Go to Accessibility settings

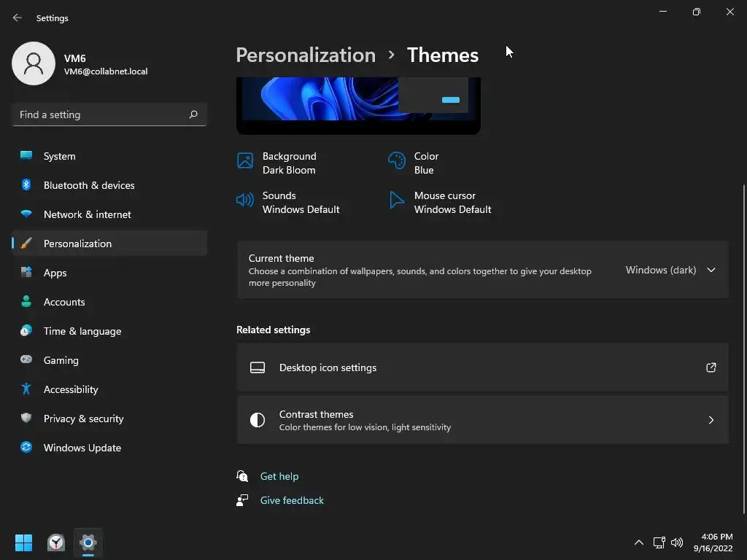point(71,389)
